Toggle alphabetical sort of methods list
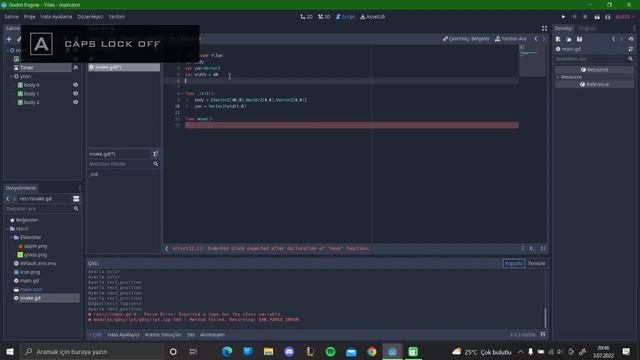The height and width of the screenshot is (360, 640). click(x=156, y=154)
